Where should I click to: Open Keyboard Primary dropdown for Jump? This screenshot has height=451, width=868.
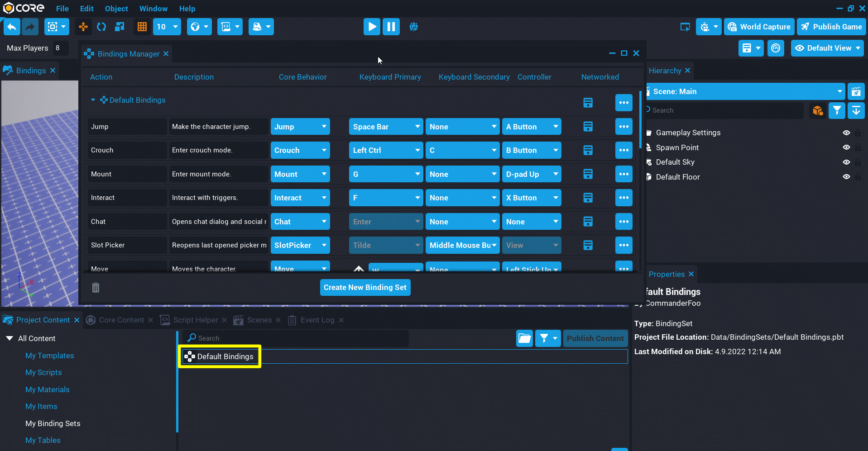click(386, 127)
